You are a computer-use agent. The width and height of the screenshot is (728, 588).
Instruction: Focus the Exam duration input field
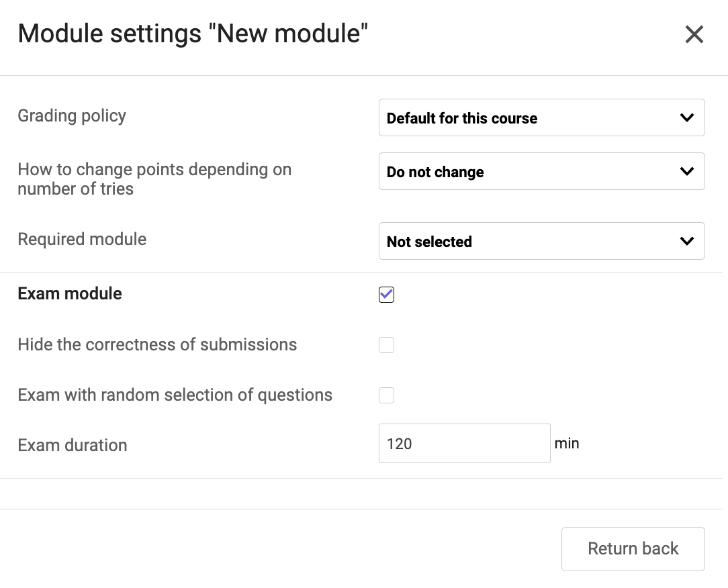[x=464, y=444]
